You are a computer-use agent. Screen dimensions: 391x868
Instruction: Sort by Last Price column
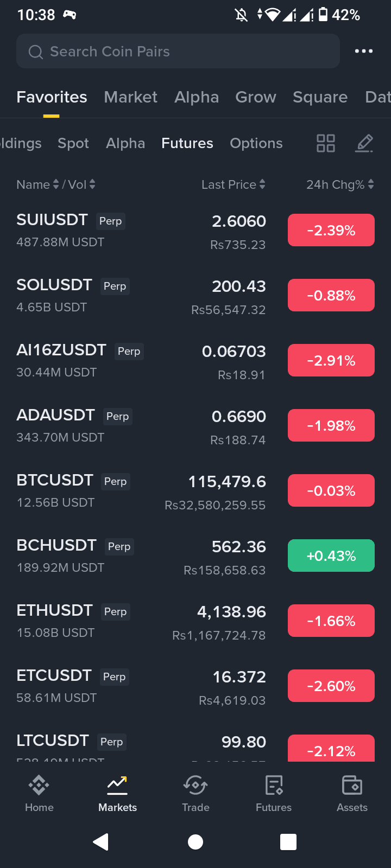coord(233,184)
